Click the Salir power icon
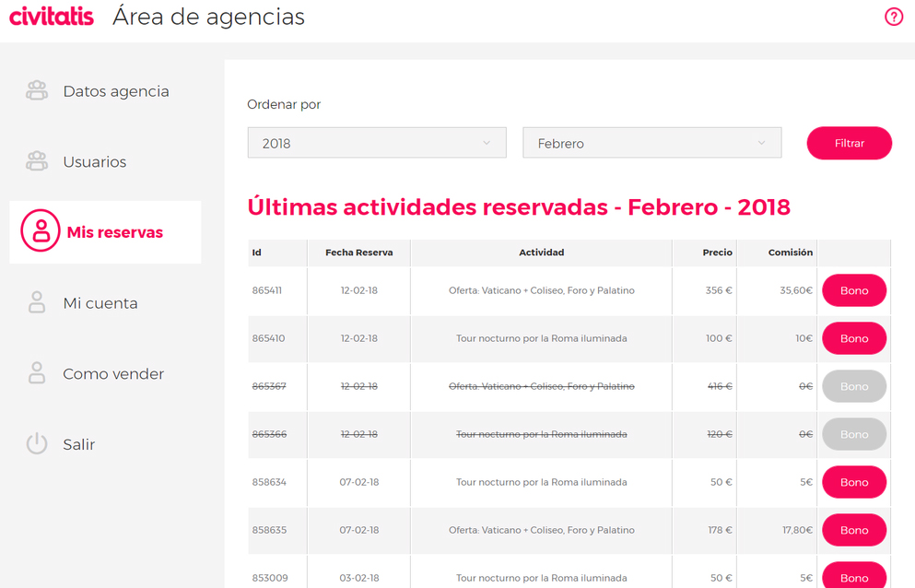 [x=37, y=444]
